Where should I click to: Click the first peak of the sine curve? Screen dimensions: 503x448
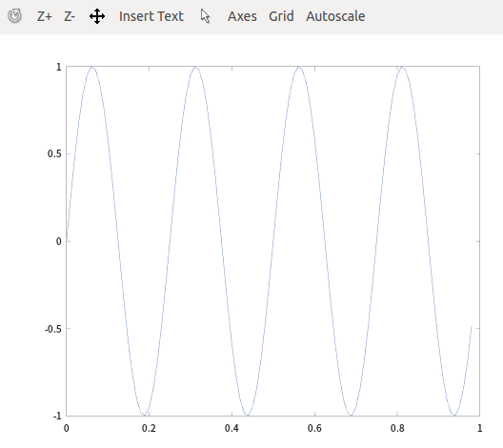point(92,67)
